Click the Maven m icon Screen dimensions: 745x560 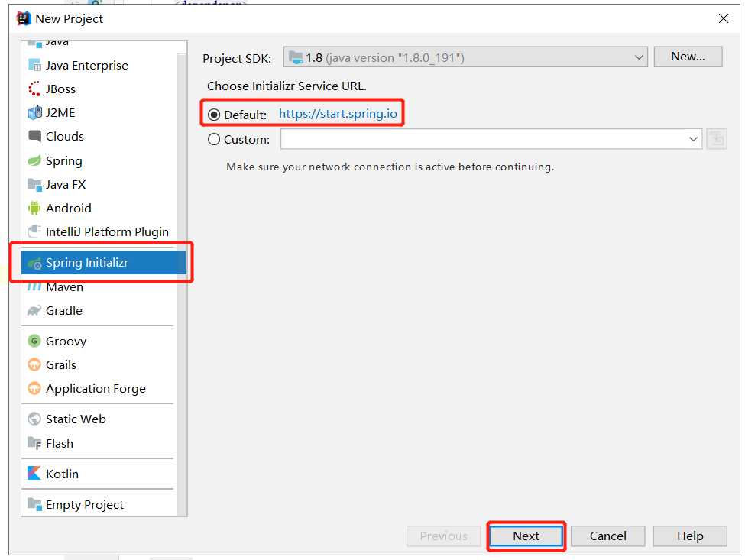[34, 287]
